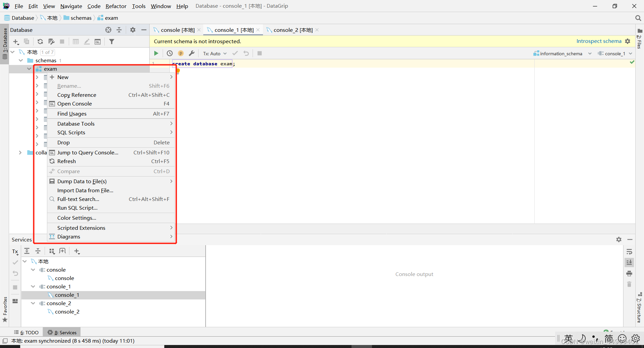Toggle scroll to end in console output
Viewport: 644px width, 348px height.
630,263
